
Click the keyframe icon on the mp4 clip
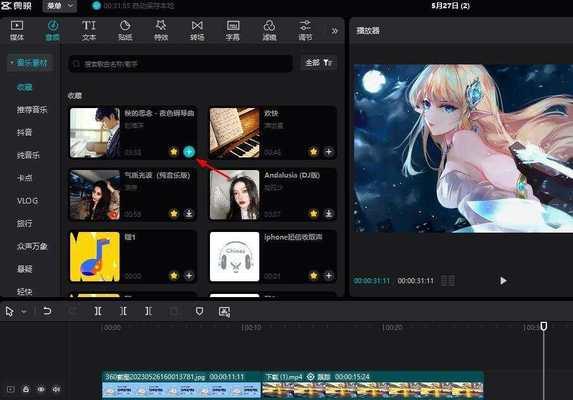(310, 377)
